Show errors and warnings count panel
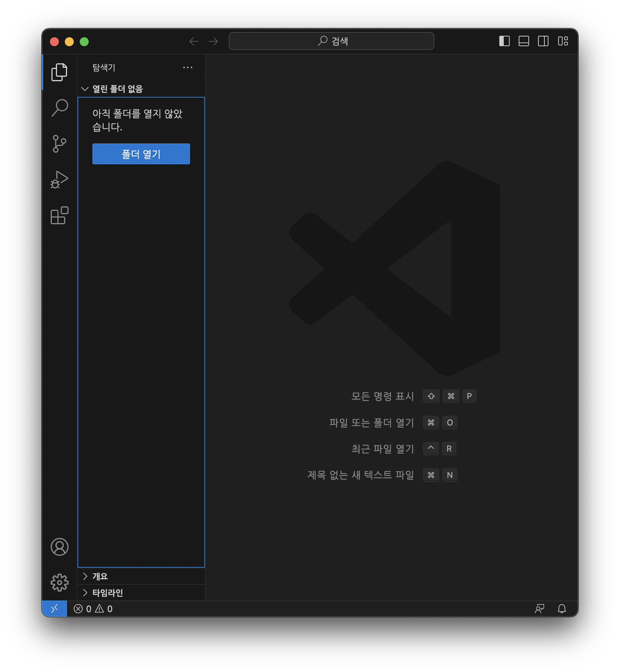 pyautogui.click(x=93, y=609)
